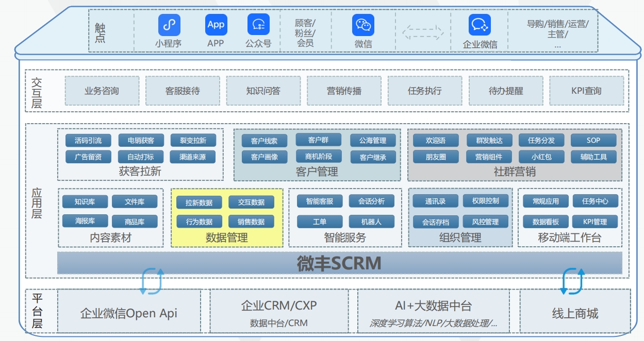This screenshot has width=644, height=341.
Task: Select the 工单 module
Action: pos(320,221)
